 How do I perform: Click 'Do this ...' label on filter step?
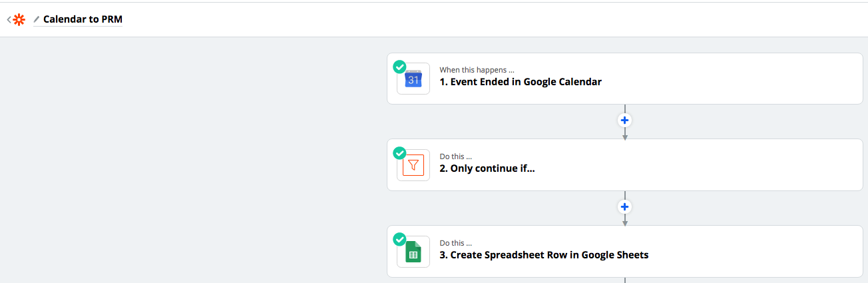pyautogui.click(x=456, y=156)
